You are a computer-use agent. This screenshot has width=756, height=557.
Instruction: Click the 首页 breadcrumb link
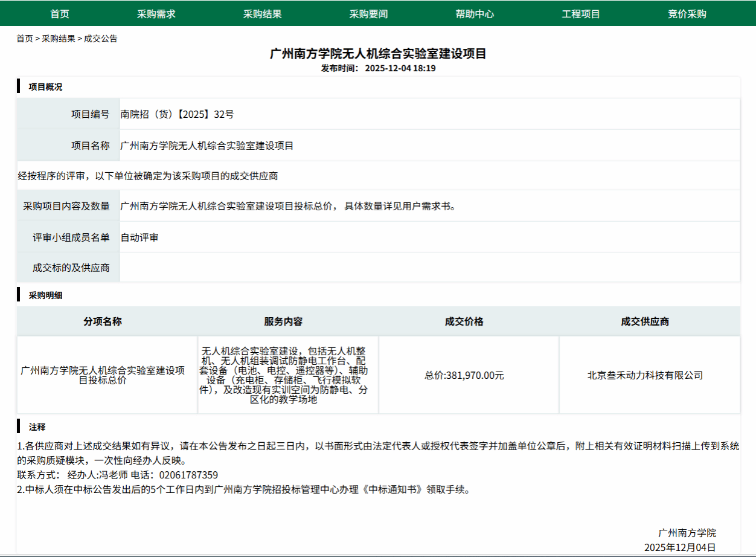tap(25, 39)
